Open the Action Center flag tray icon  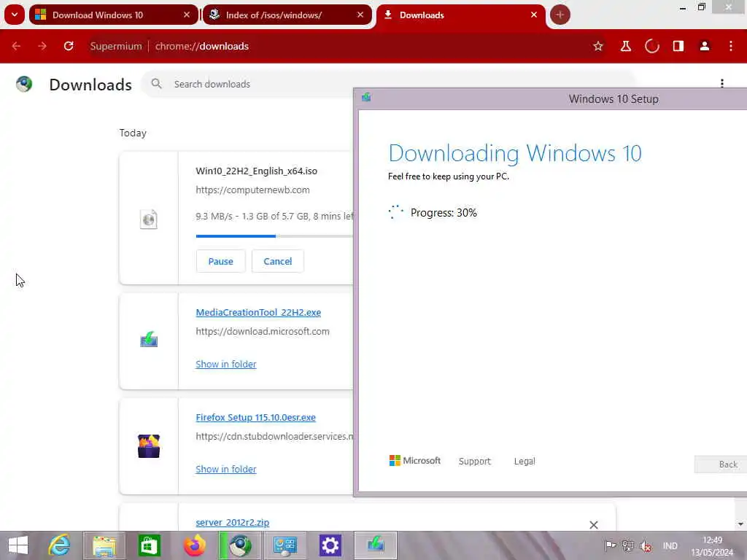click(610, 545)
